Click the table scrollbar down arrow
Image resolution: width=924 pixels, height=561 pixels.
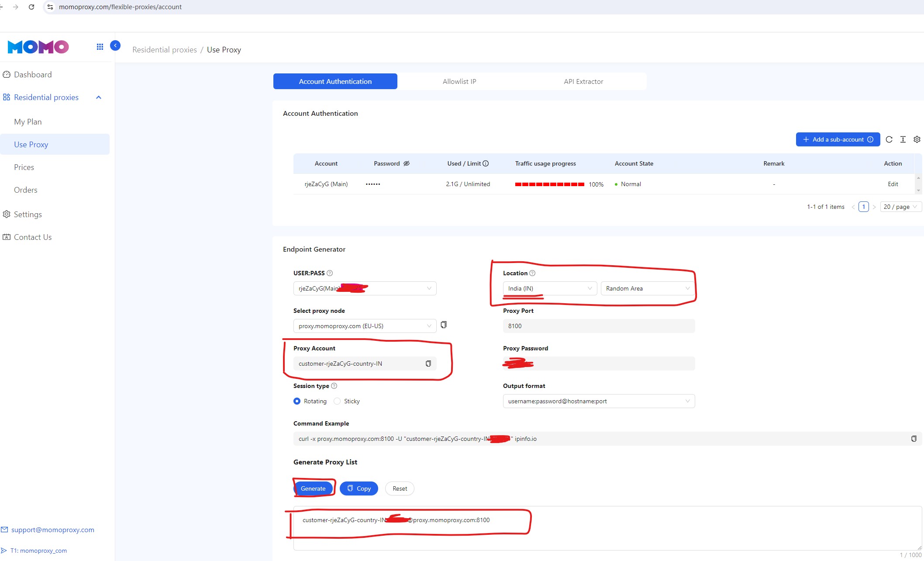pos(918,190)
